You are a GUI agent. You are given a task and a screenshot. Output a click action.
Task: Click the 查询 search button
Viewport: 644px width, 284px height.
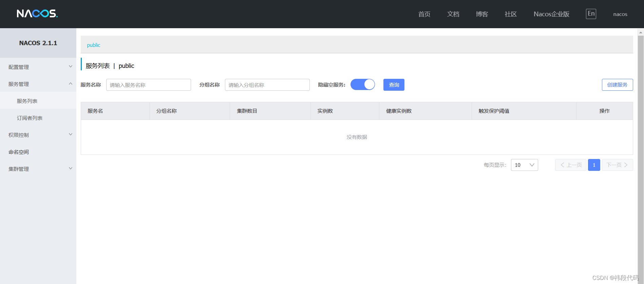[x=394, y=85]
